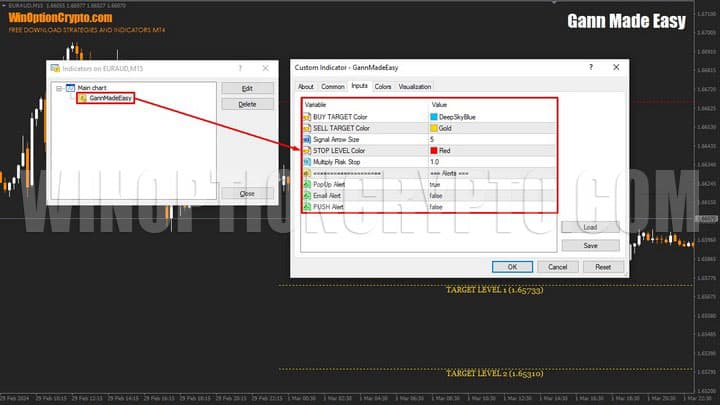Screen dimensions: 720x405
Task: Click the Signal Arrow Size row icon
Action: [305, 139]
